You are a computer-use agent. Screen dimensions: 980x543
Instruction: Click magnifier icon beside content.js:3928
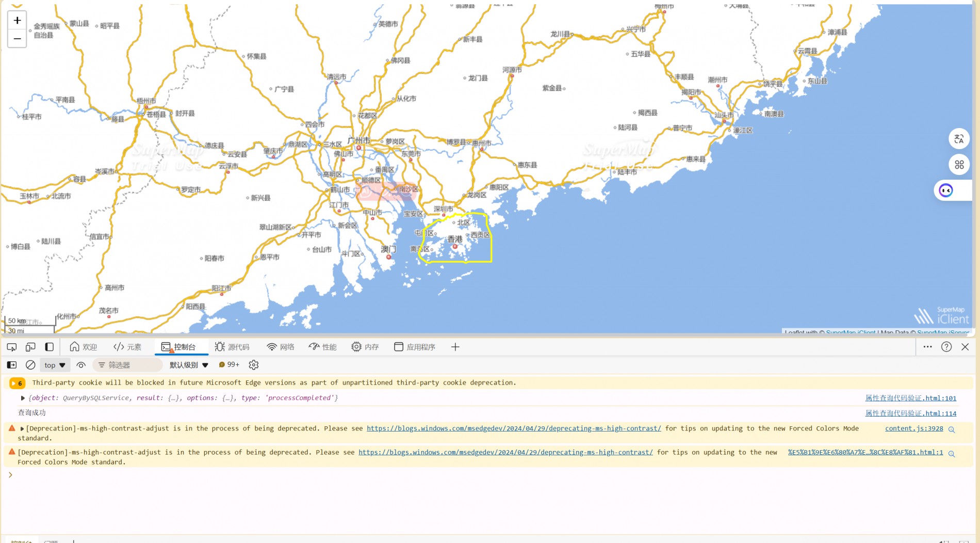click(952, 429)
